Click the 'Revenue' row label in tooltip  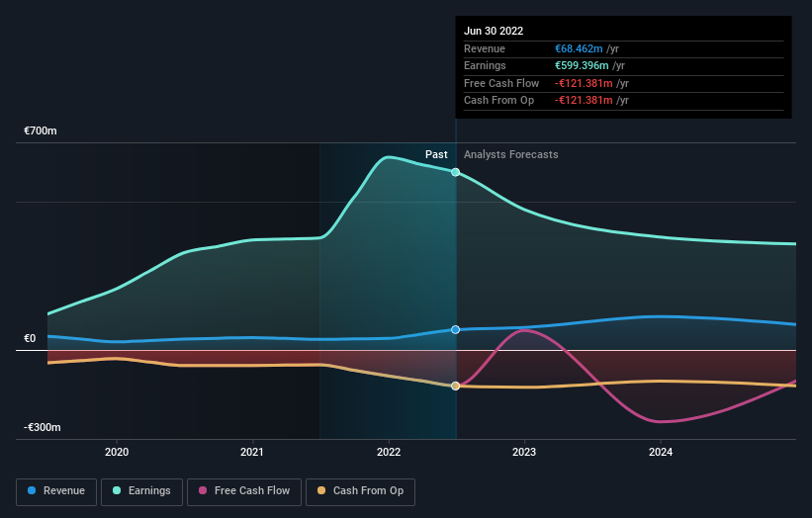tap(485, 48)
